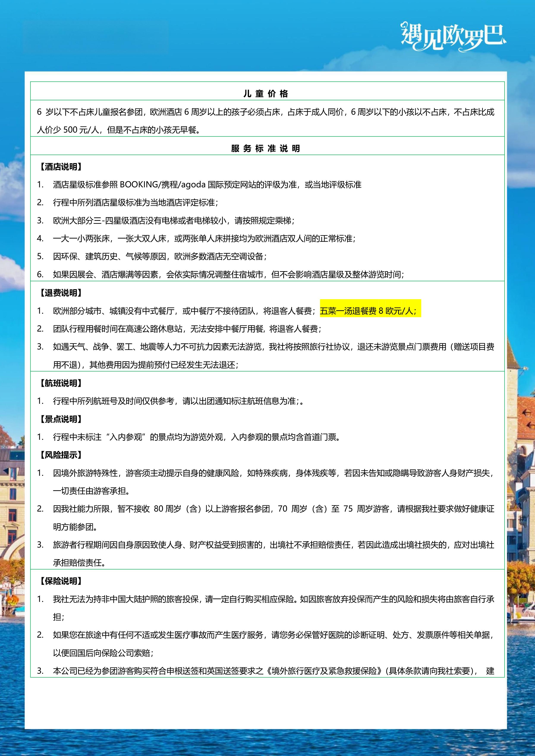Click the line about 欧洲多数酒店无空调设备
Image resolution: width=535 pixels, height=756 pixels.
point(160,257)
